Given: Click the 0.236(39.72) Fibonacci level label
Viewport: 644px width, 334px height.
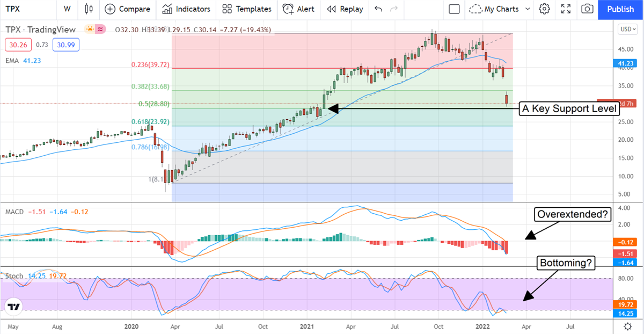Looking at the screenshot, I should point(150,64).
